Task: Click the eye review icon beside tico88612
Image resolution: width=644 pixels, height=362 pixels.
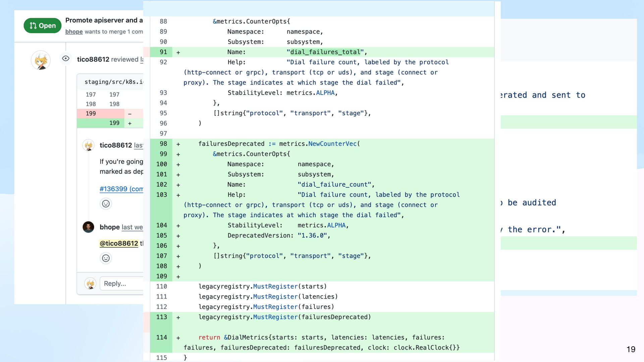Action: [66, 59]
